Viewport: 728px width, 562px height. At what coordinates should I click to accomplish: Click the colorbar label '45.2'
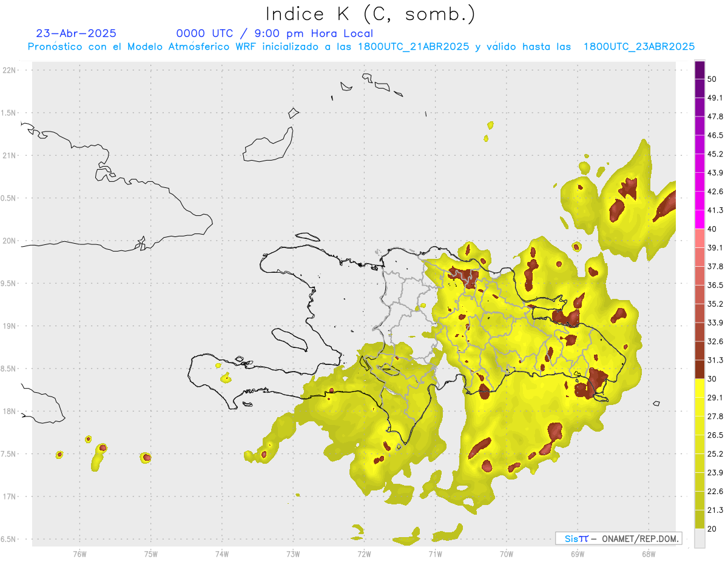715,154
